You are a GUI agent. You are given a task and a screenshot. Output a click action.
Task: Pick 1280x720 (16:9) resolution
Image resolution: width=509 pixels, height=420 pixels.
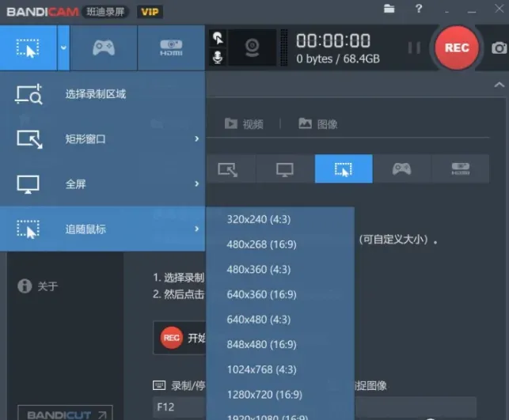tap(280, 395)
